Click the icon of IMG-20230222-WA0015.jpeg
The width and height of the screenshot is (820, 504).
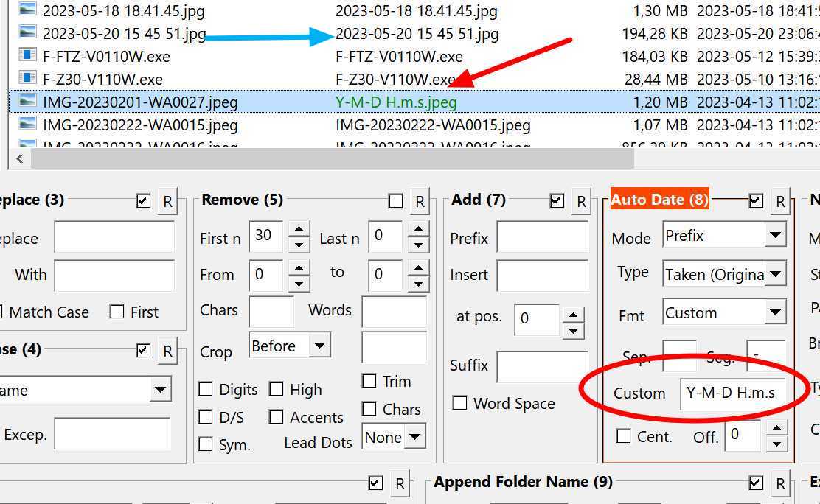pyautogui.click(x=27, y=125)
